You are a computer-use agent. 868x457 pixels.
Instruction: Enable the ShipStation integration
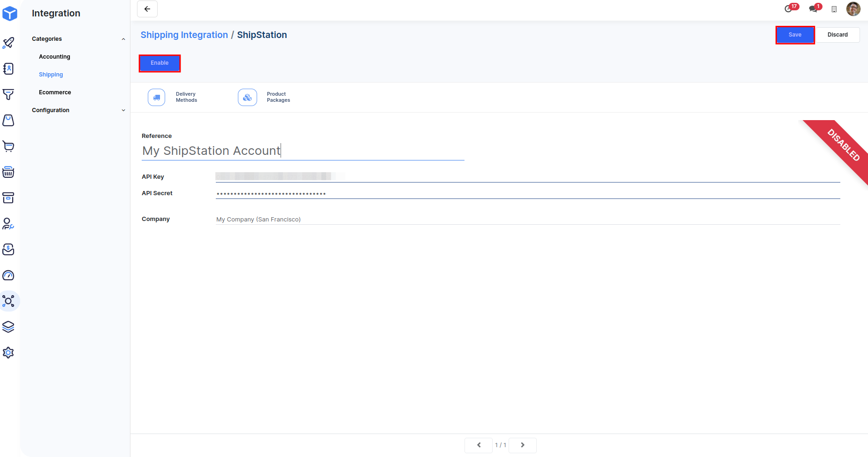tap(160, 63)
